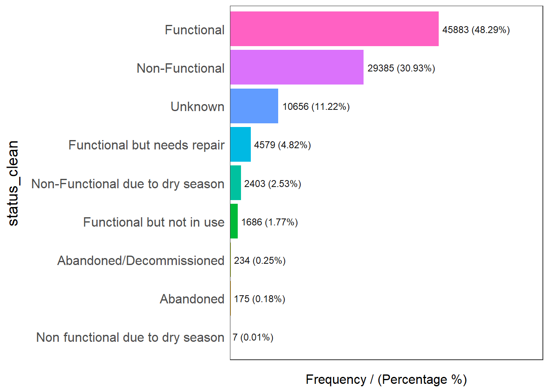Click the pink Functional bar
The height and width of the screenshot is (392, 549).
click(334, 29)
